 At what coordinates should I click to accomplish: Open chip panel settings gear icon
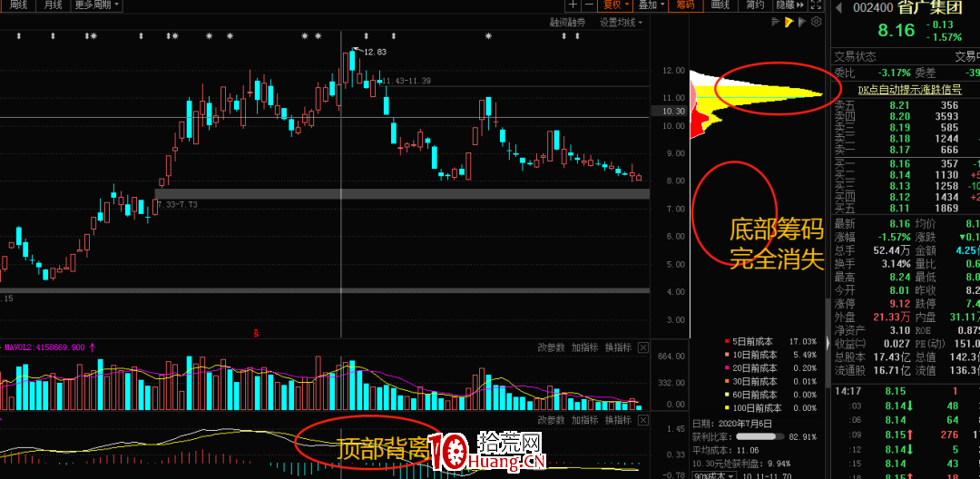click(816, 23)
